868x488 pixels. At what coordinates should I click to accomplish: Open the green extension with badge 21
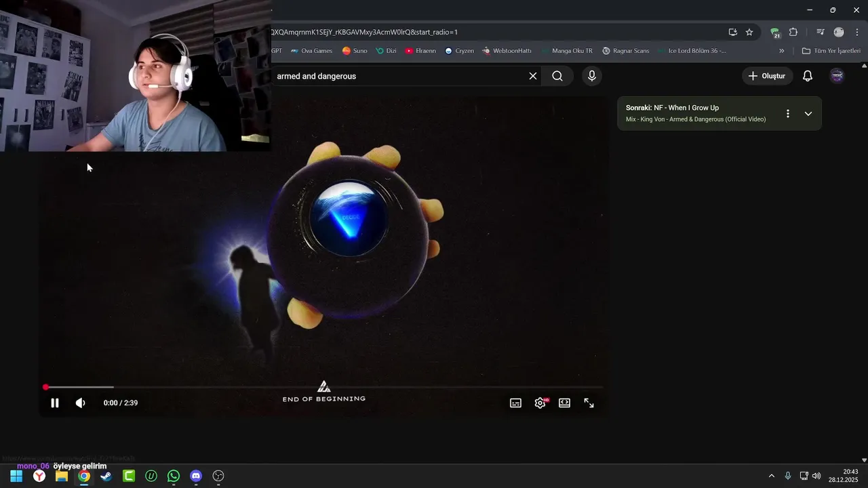click(775, 32)
